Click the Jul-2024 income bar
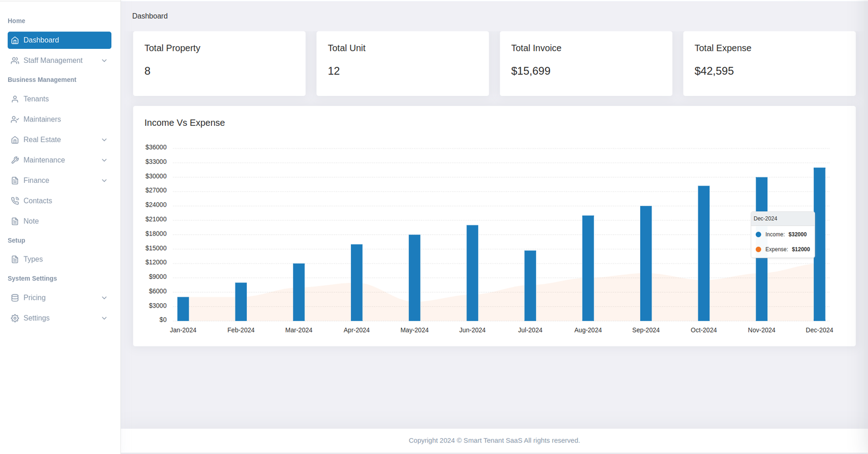Screen dimensions: 868x454 click(x=530, y=285)
